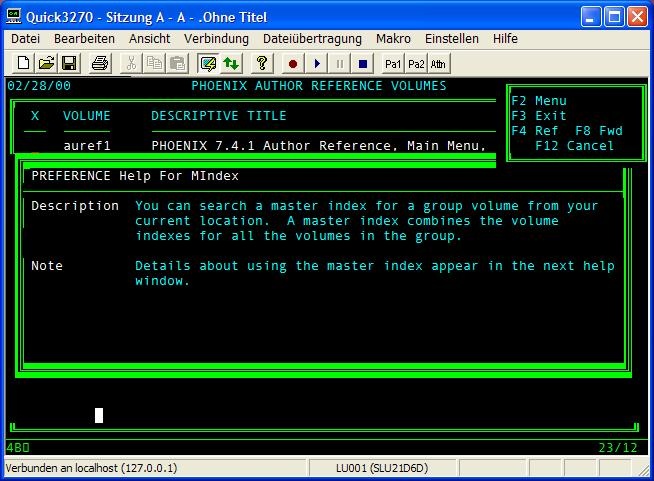This screenshot has width=654, height=481.
Task: Maximize the Quick3270 window
Action: point(614,17)
